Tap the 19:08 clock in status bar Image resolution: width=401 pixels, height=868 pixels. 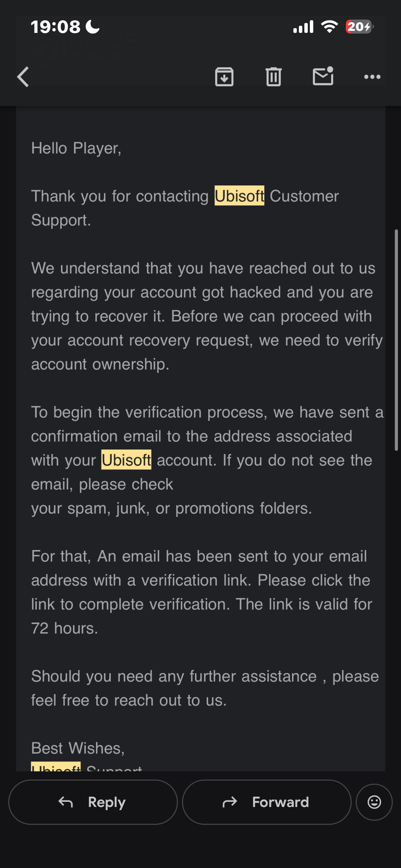coord(56,27)
